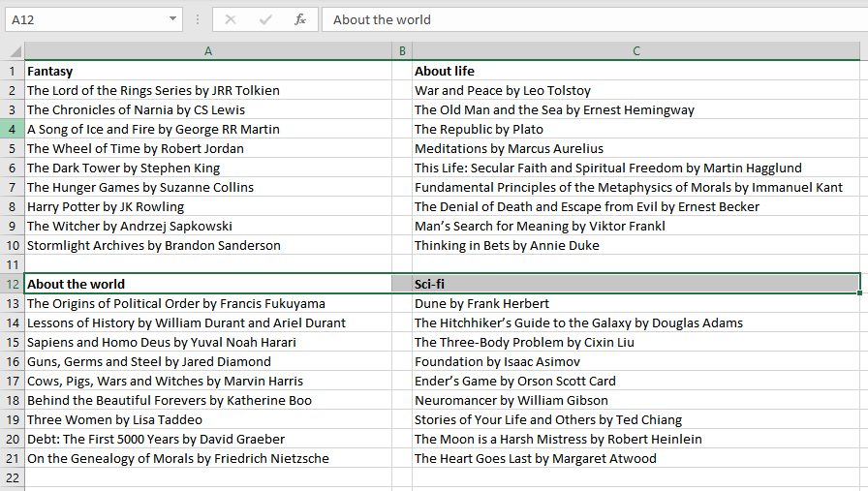Viewport: 868px width, 491px height.
Task: Open the Name Box dropdown arrow
Action: (x=172, y=19)
